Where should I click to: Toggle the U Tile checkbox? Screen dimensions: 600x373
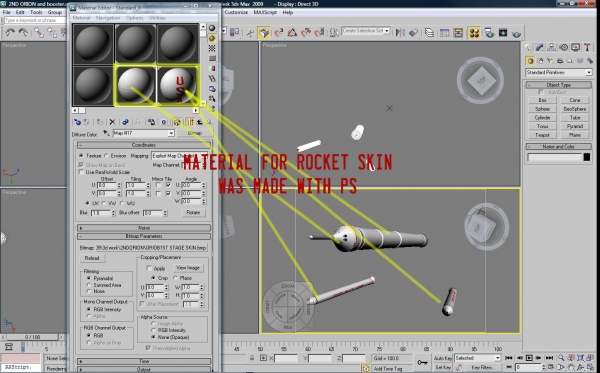click(x=168, y=185)
